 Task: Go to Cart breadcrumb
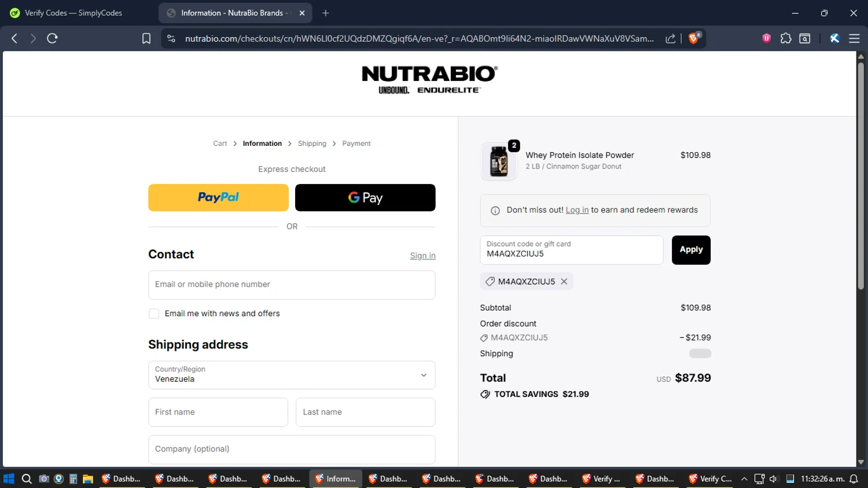tap(220, 144)
